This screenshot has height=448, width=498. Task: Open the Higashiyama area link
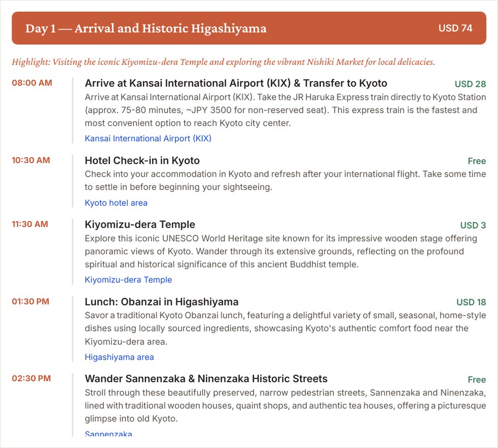coord(119,357)
